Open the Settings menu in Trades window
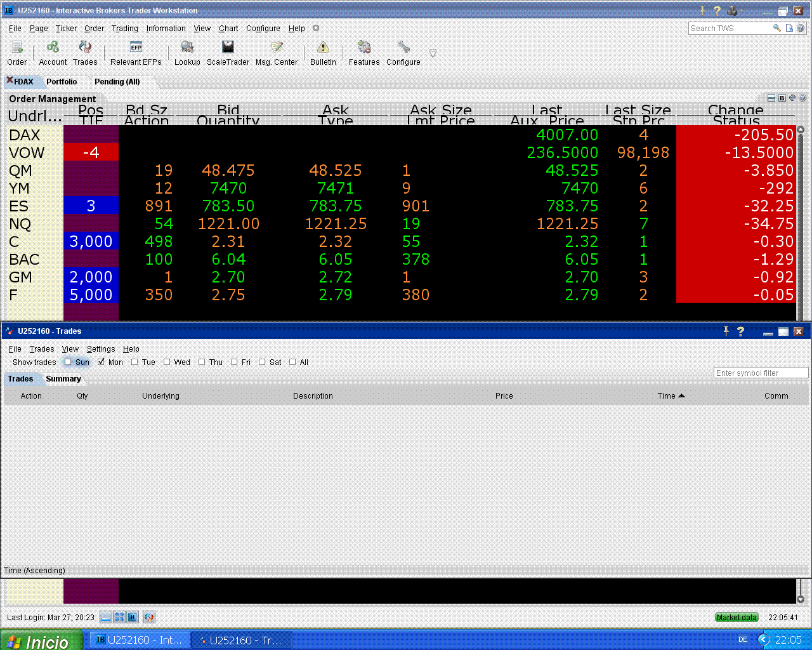The height and width of the screenshot is (650, 812). (x=101, y=349)
